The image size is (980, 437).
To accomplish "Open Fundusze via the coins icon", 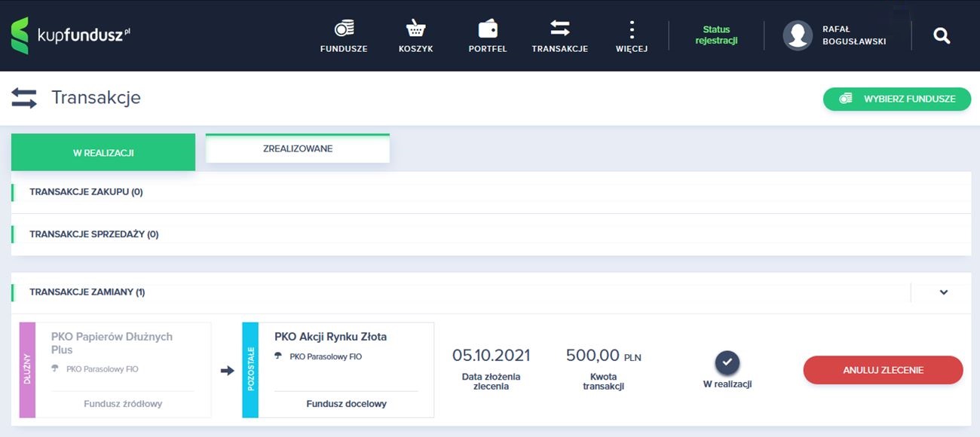I will pos(344,29).
